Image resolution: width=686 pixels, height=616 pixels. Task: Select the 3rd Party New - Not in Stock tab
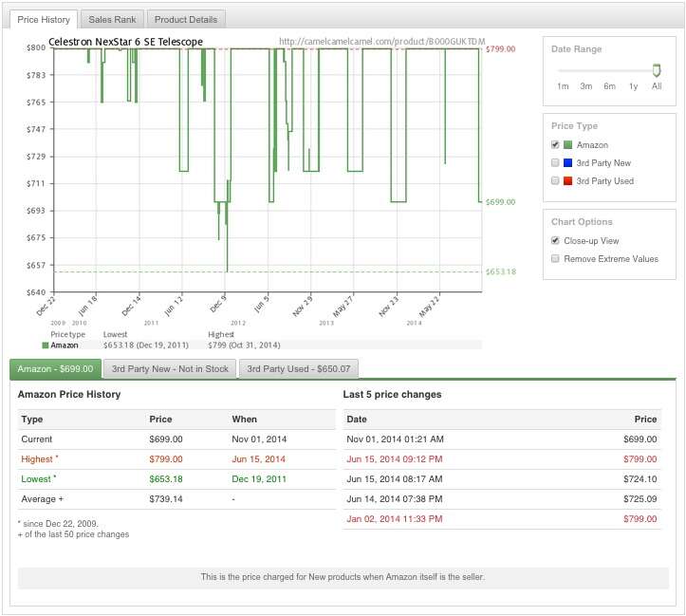(170, 369)
